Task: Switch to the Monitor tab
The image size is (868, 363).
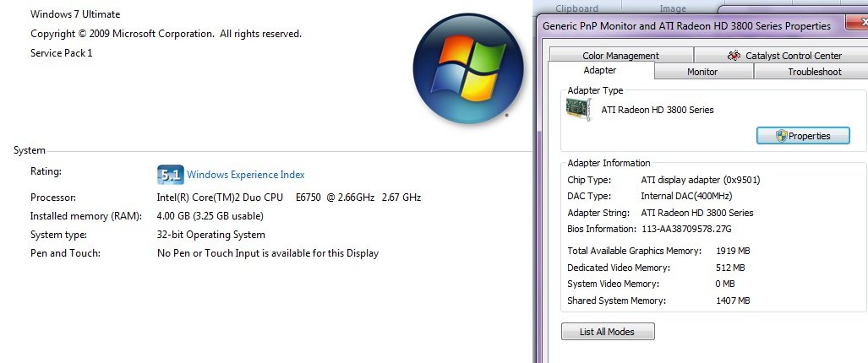Action: click(702, 72)
